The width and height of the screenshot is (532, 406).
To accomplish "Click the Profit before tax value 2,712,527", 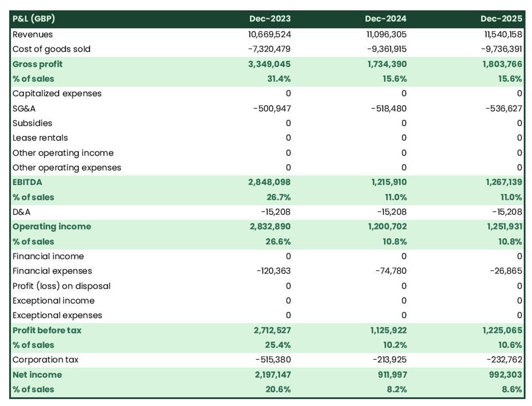I will (272, 330).
